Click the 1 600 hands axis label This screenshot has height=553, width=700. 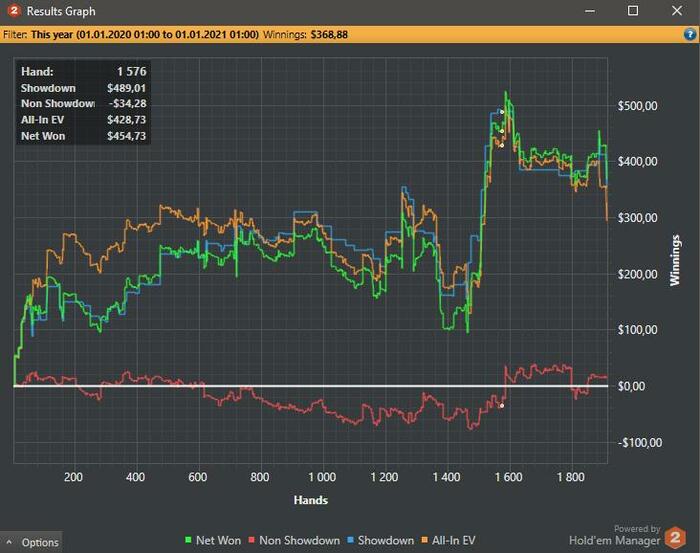coord(508,477)
